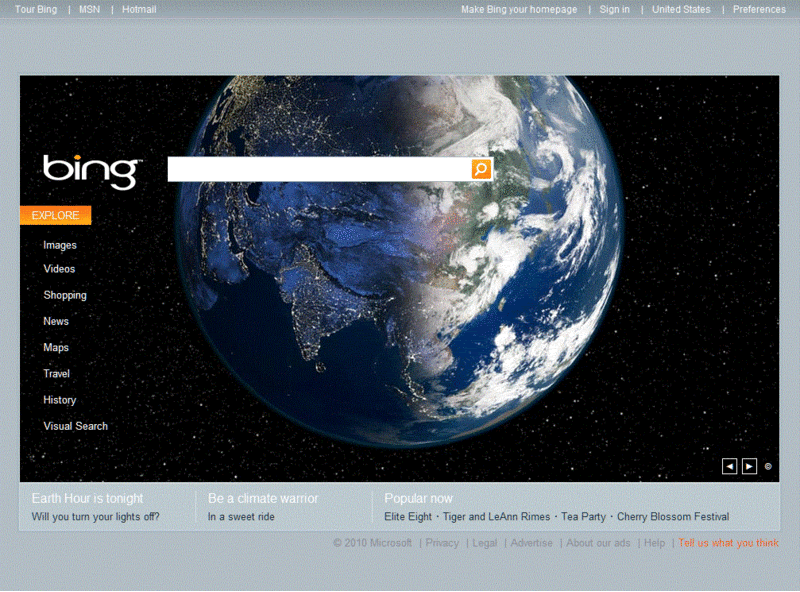
Task: Open the Advertise footer link
Action: pyautogui.click(x=531, y=542)
